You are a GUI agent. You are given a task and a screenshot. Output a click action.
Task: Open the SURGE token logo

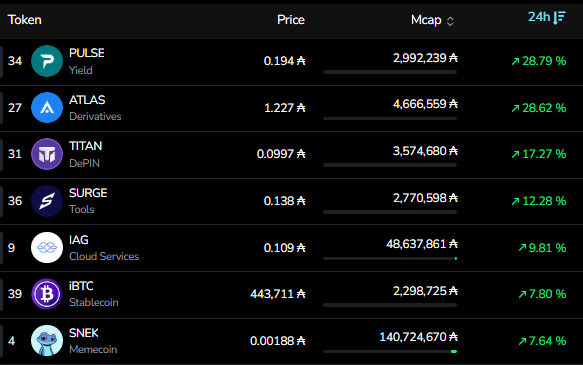(47, 201)
